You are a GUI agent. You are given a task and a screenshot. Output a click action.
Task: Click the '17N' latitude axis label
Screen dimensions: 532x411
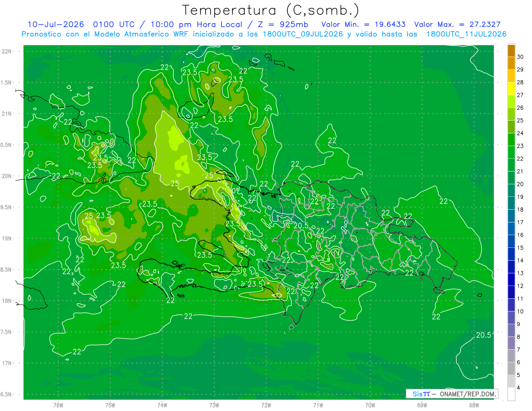[x=7, y=363]
